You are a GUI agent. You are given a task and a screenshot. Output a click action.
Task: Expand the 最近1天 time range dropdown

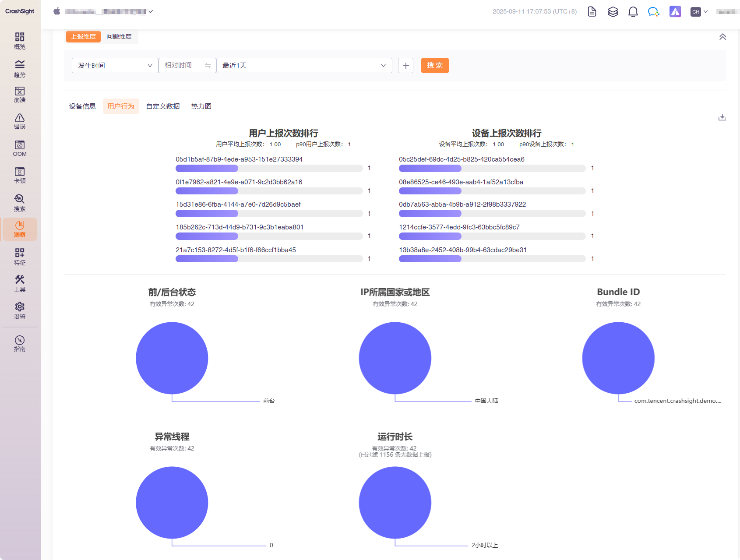[304, 66]
